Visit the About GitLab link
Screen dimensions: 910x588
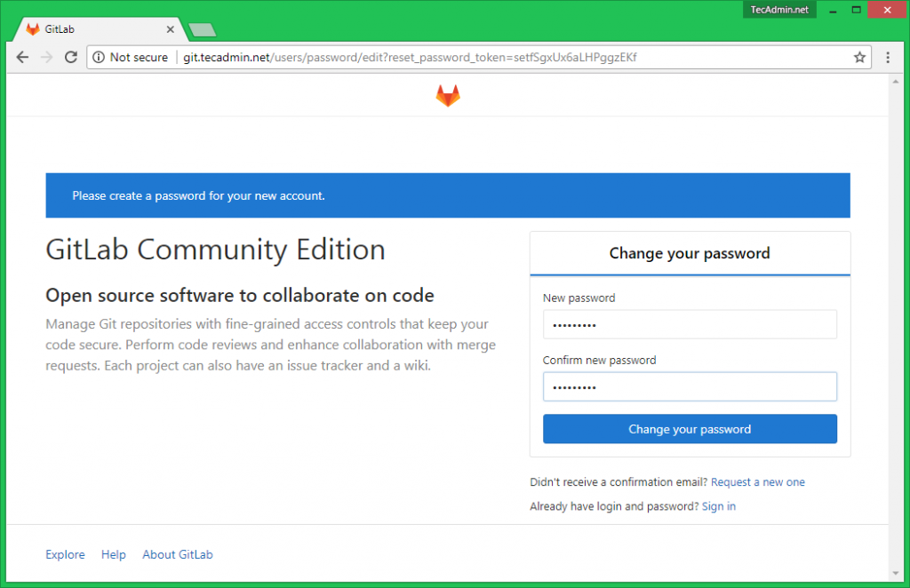178,554
